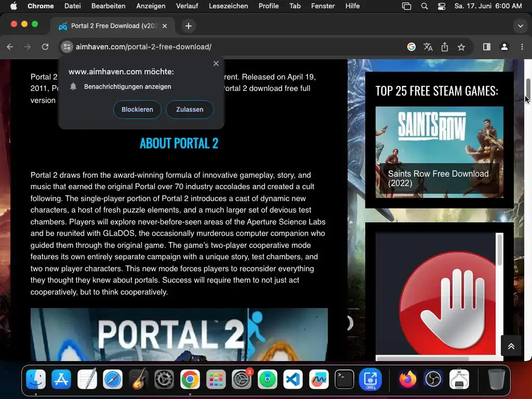Viewport: 532px width, 399px height.
Task: Open the Bearbeiten menu
Action: [x=108, y=6]
